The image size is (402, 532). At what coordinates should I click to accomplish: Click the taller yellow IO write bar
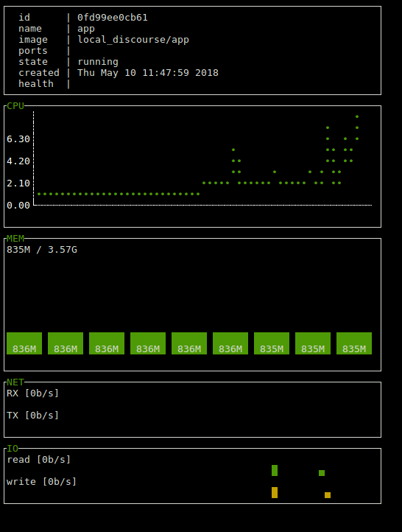click(275, 492)
